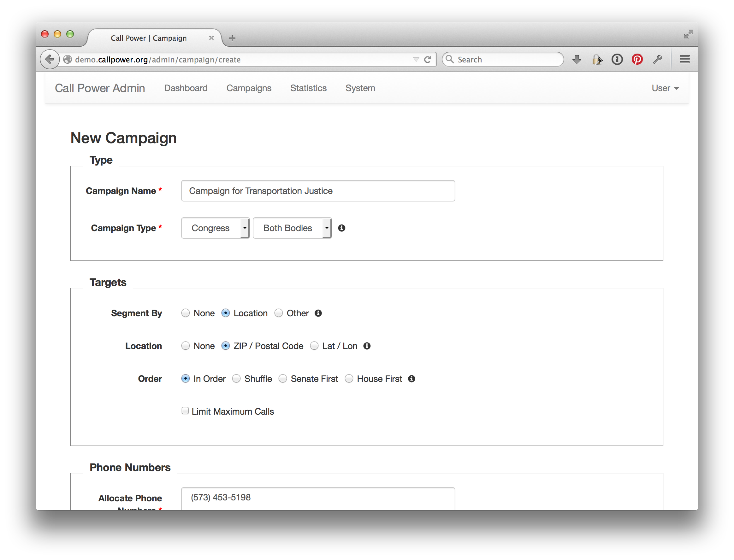The image size is (734, 560).
Task: Click the Campaign Type label
Action: 123,228
